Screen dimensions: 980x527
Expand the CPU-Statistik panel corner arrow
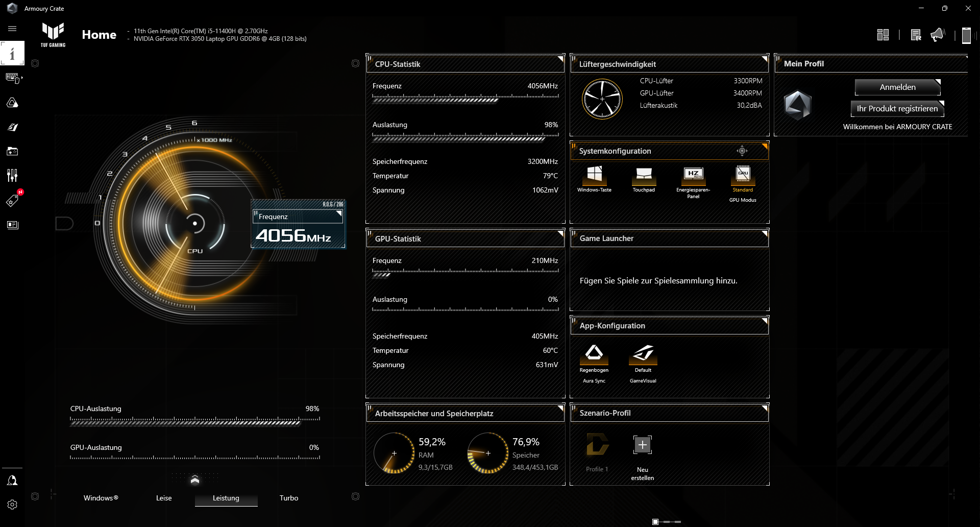pos(560,59)
